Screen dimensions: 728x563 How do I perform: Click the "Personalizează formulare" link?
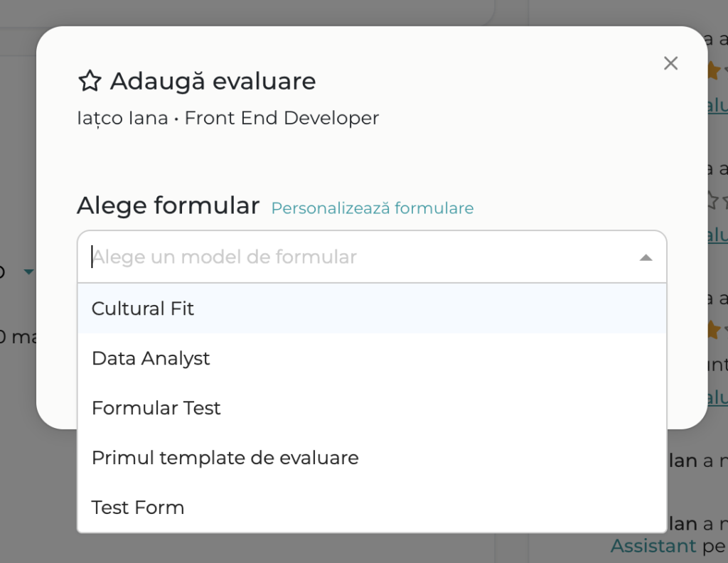pyautogui.click(x=371, y=208)
